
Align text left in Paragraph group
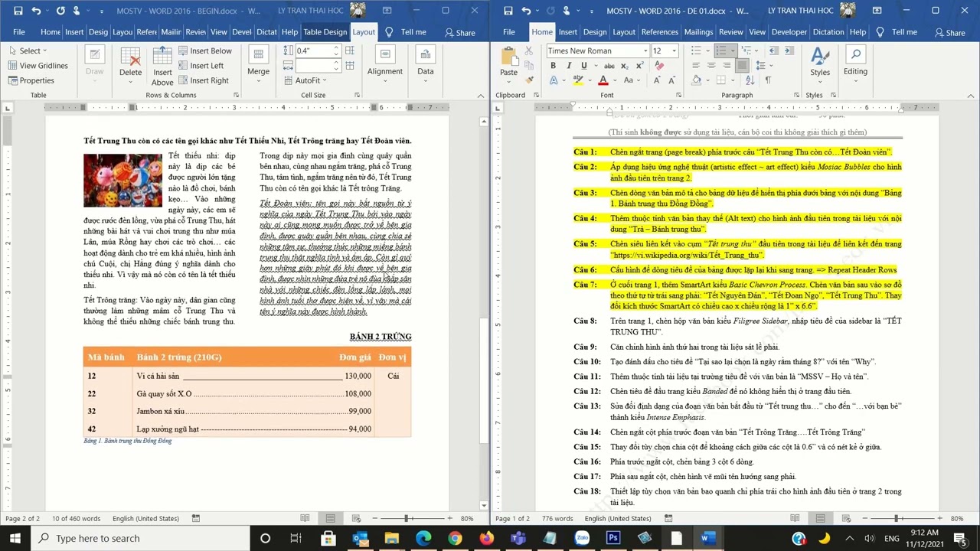[x=696, y=66]
